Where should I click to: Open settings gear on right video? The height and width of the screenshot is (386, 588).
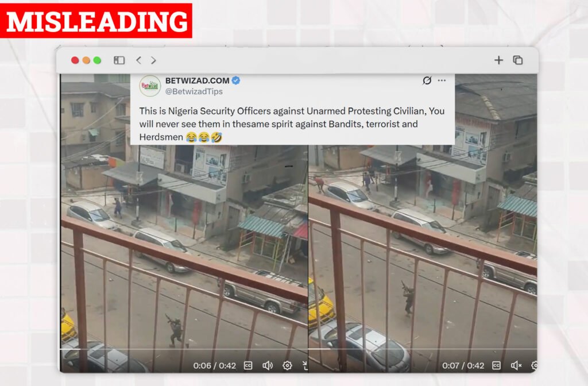[x=535, y=365]
